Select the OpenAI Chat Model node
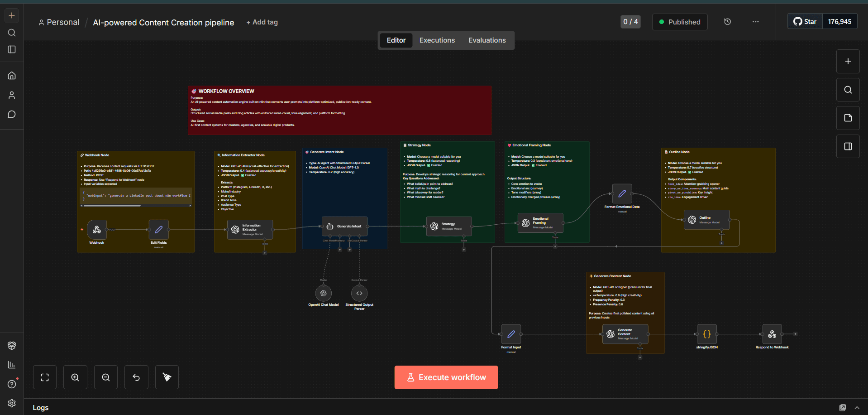The image size is (868, 415). click(x=324, y=294)
